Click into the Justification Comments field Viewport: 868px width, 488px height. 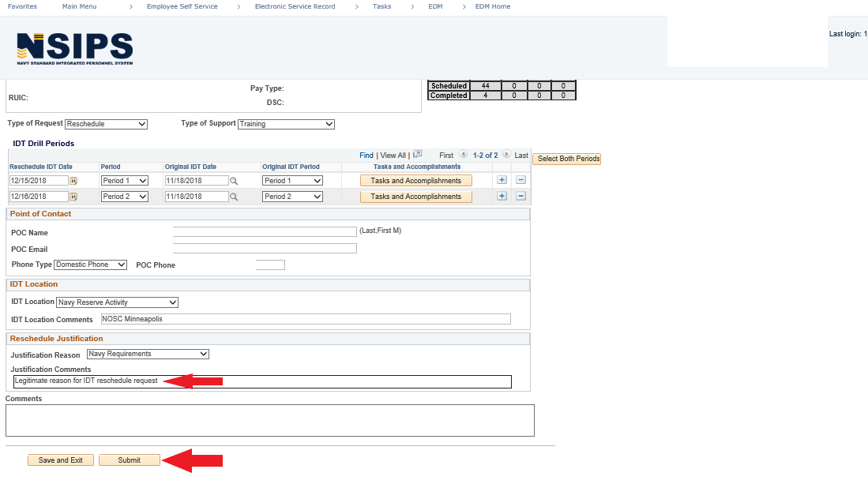pos(262,381)
